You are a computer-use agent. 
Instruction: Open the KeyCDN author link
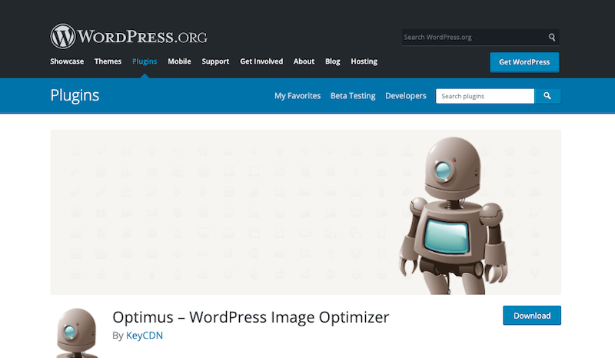coord(145,336)
